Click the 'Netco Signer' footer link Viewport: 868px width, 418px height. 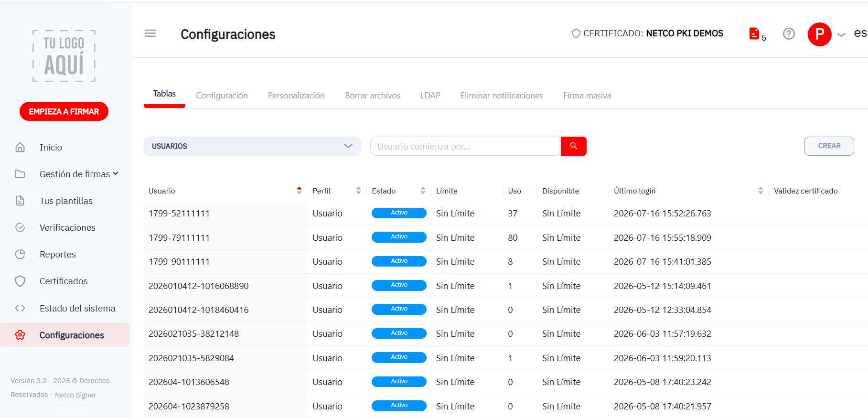pos(75,395)
